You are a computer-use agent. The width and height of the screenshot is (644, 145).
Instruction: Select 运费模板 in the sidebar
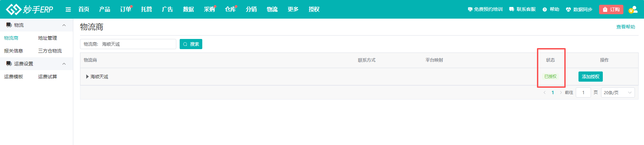click(14, 77)
